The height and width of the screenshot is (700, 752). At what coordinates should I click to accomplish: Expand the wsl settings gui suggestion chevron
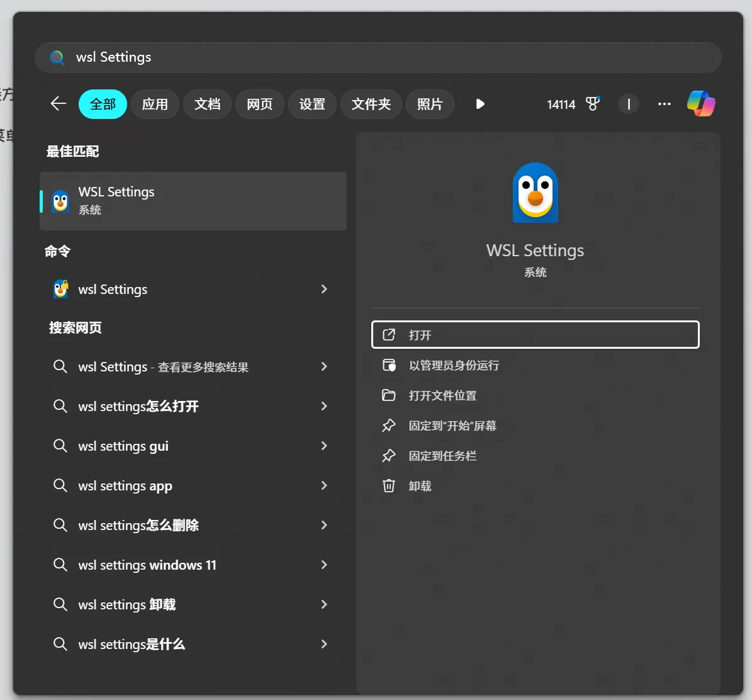tap(324, 446)
